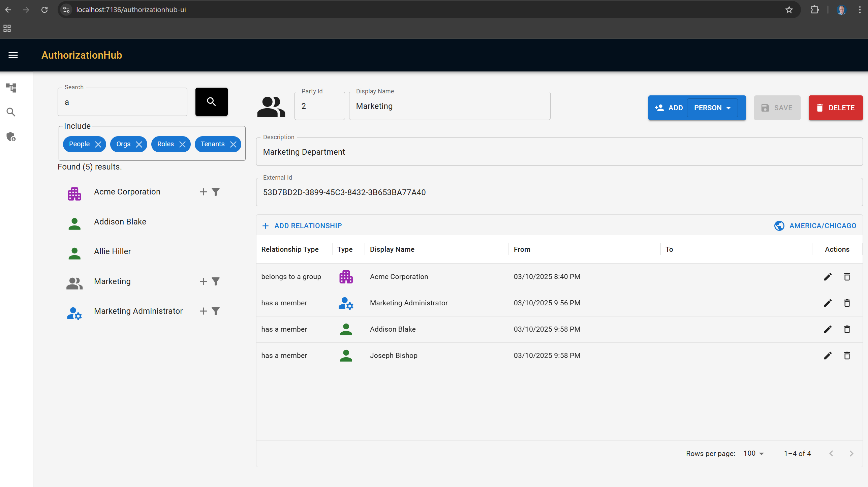Viewport: 868px width, 487px height.
Task: Click the plus icon beside Acme Corporation
Action: click(x=203, y=192)
